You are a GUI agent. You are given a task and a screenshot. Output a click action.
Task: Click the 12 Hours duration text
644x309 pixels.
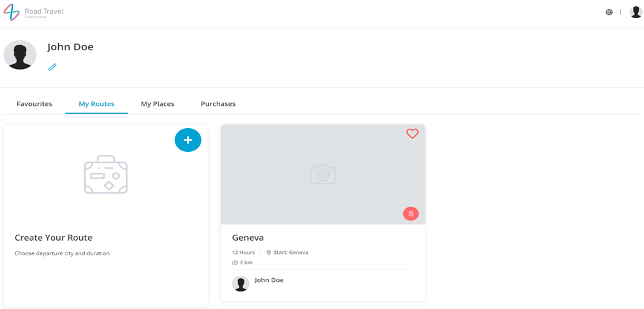(x=243, y=252)
